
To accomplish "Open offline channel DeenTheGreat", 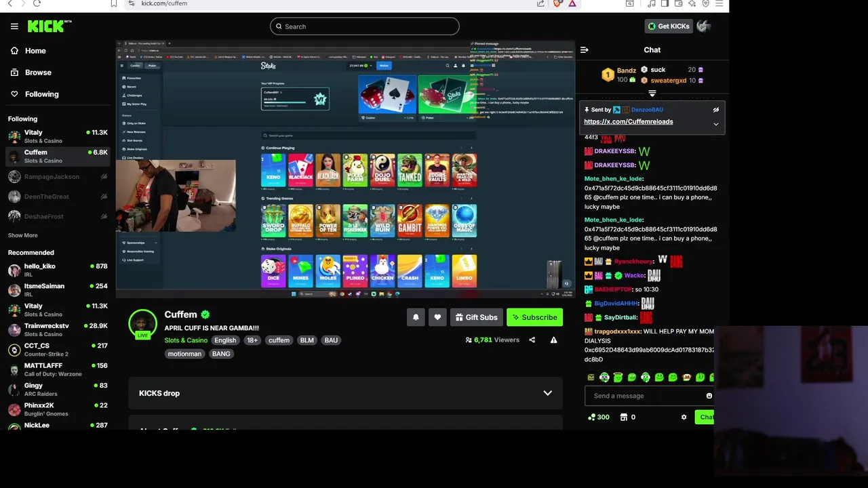I will pos(57,197).
